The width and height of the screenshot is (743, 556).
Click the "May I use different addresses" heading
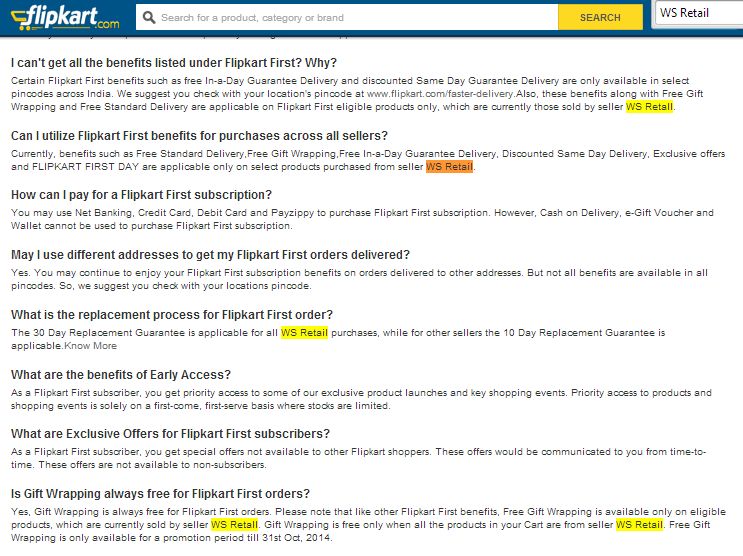(210, 255)
